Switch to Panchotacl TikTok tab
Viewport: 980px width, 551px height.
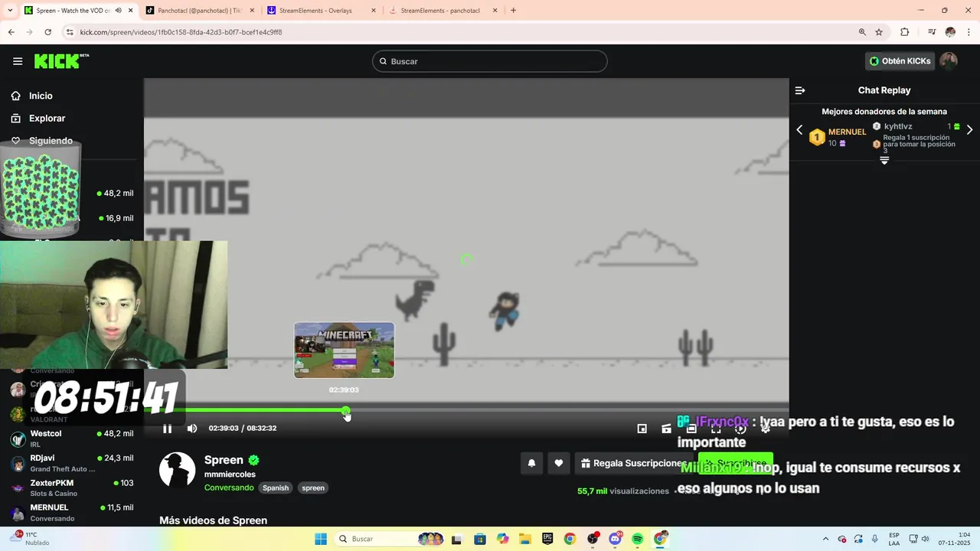199,11
